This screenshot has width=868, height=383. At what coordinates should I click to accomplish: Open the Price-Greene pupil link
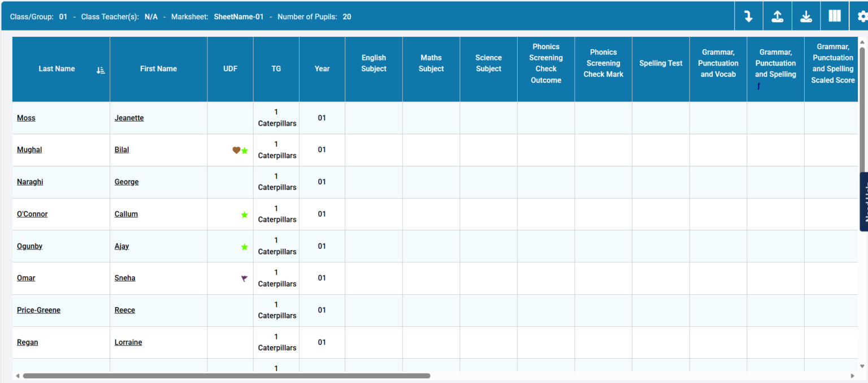pos(38,310)
